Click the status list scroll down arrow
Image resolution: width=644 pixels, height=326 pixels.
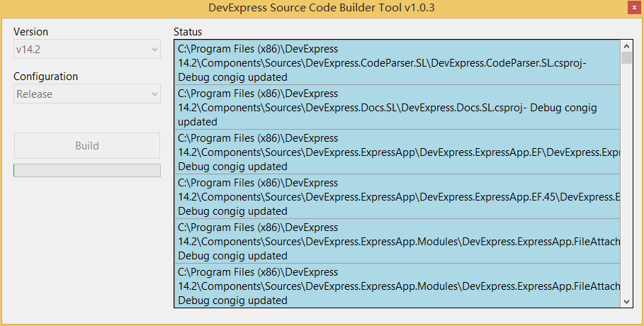626,301
